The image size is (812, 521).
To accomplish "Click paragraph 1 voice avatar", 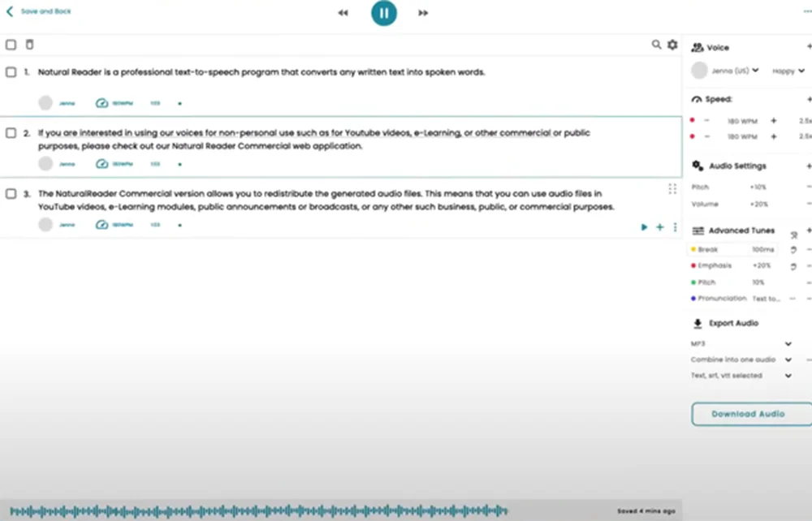I will (x=45, y=103).
